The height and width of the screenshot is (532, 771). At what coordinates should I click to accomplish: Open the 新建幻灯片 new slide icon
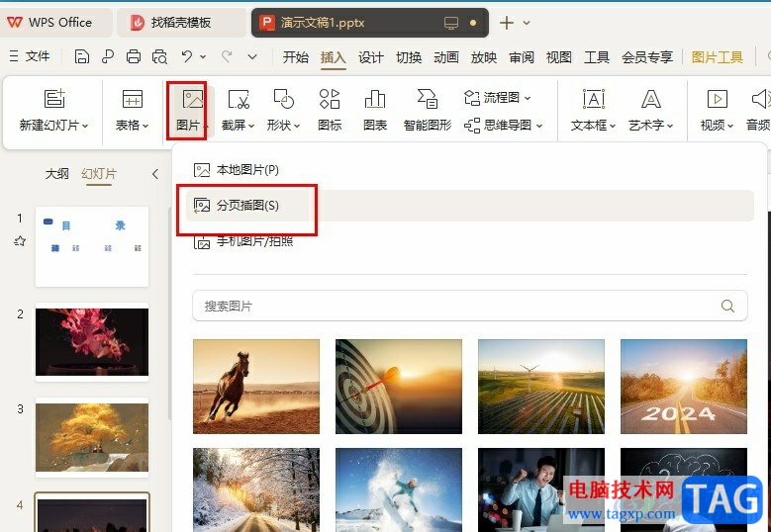(54, 98)
